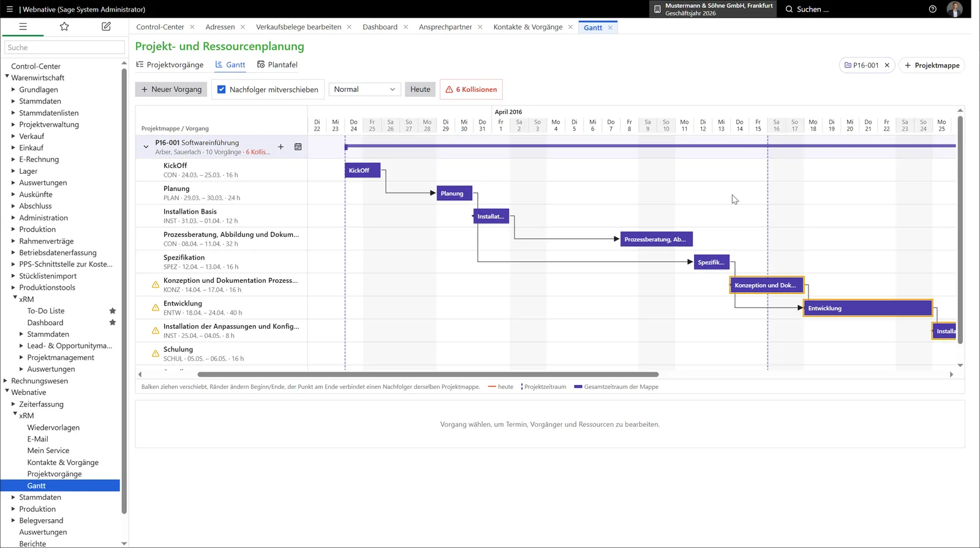Open Projektvorgänge in sidebar tree
Viewport: 980px width, 548px height.
tap(55, 474)
